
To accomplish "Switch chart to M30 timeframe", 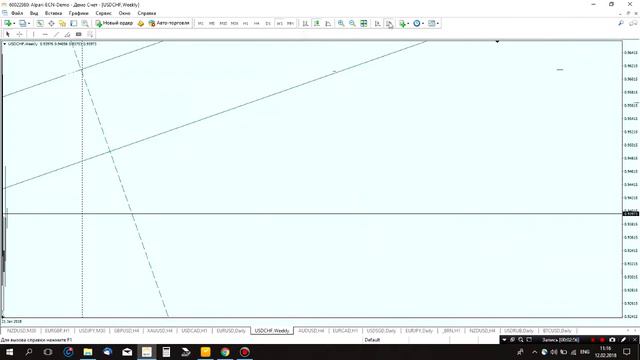I will (x=234, y=24).
